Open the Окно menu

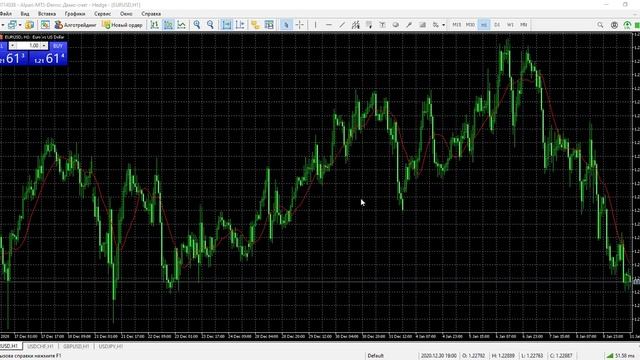click(126, 13)
